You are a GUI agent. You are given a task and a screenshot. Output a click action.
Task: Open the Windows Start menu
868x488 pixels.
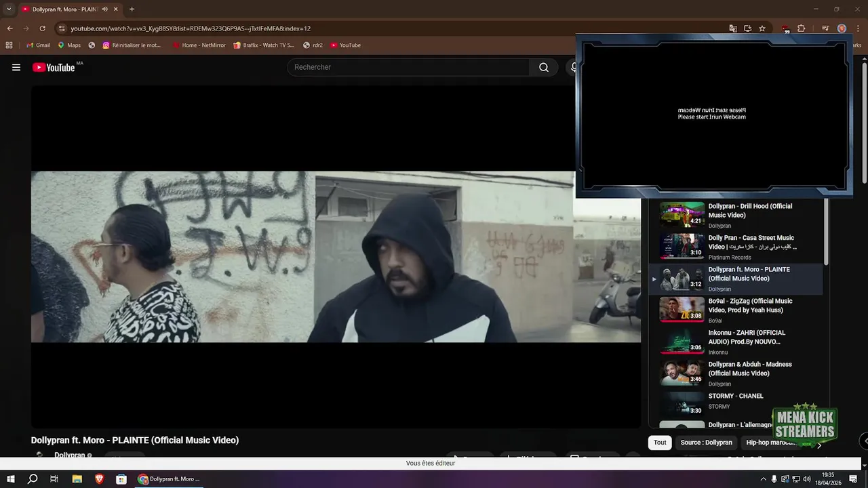pyautogui.click(x=11, y=479)
